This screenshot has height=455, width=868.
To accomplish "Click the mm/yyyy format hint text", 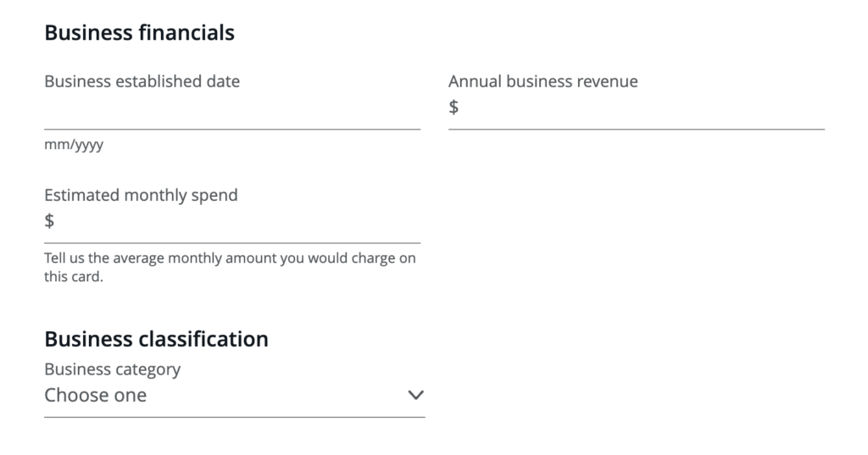I will point(74,145).
